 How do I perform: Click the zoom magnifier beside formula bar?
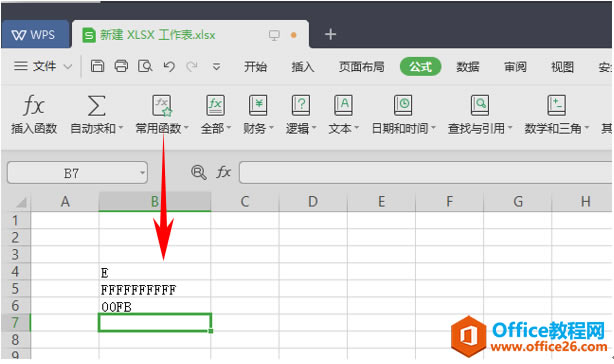pyautogui.click(x=199, y=172)
